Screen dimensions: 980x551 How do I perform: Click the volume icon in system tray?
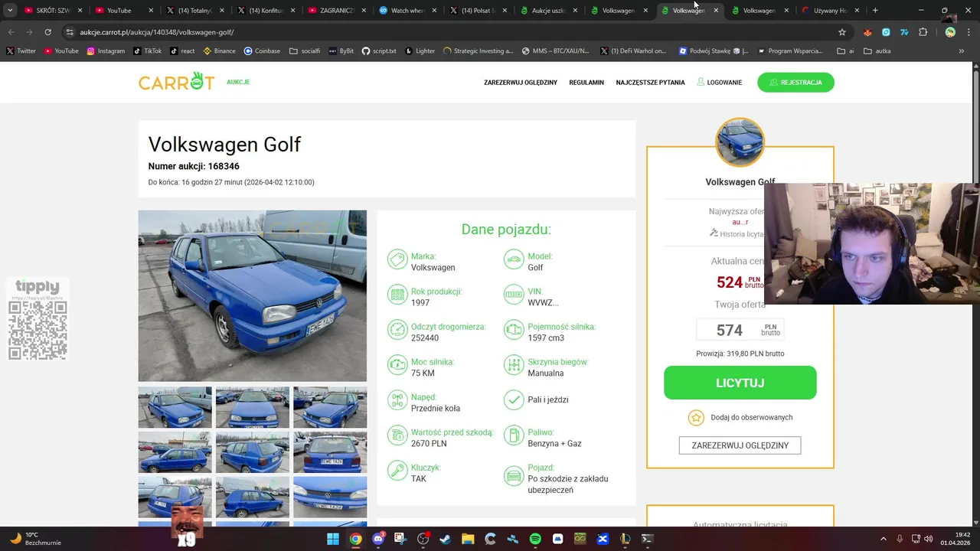point(928,539)
